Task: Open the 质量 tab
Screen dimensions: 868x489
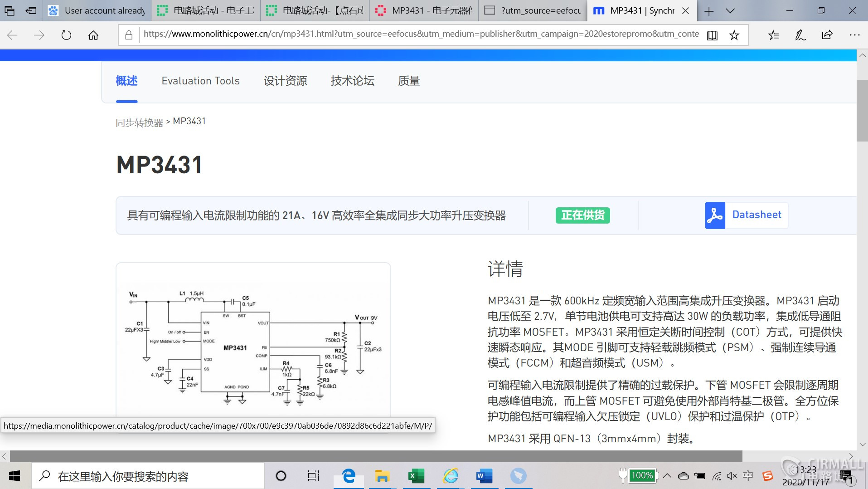Action: pos(409,81)
